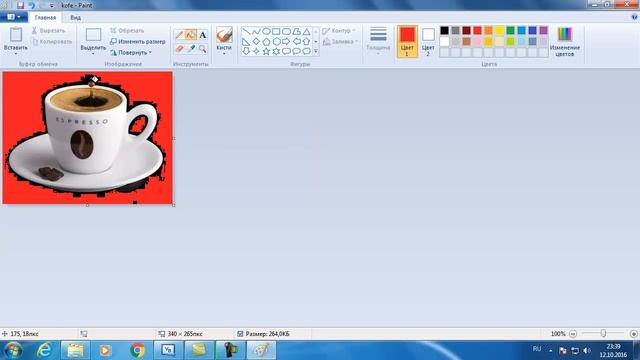Click the zoom slider handle
The width and height of the screenshot is (640, 360).
603,333
